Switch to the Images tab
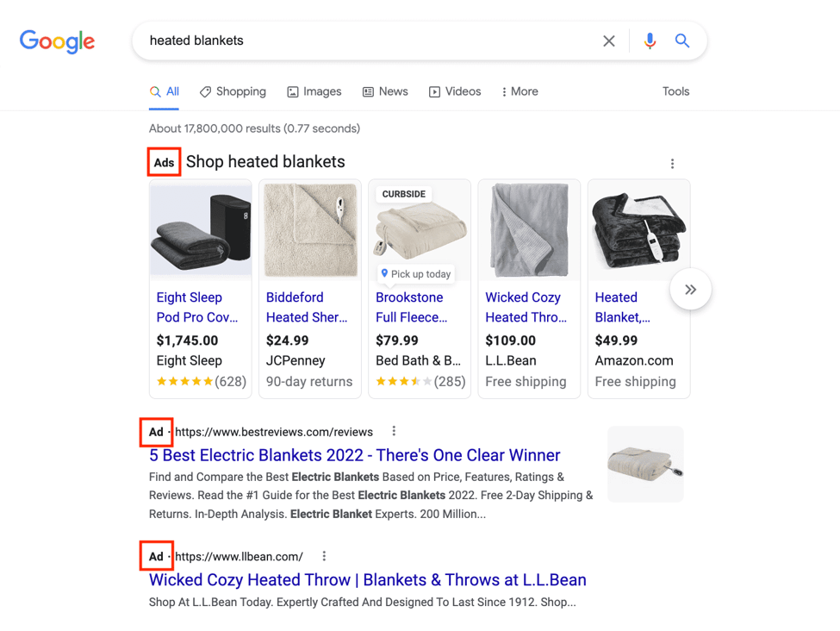Image resolution: width=840 pixels, height=631 pixels. 314,91
